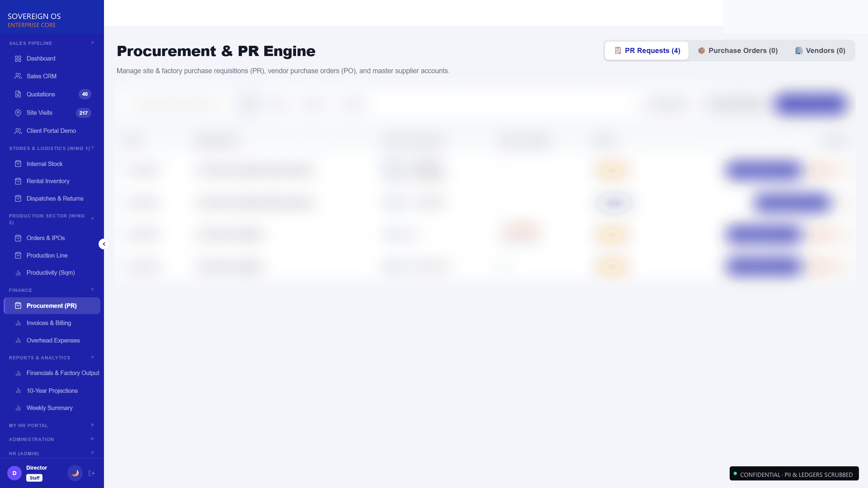Expand the Administration section arrow

[92, 439]
